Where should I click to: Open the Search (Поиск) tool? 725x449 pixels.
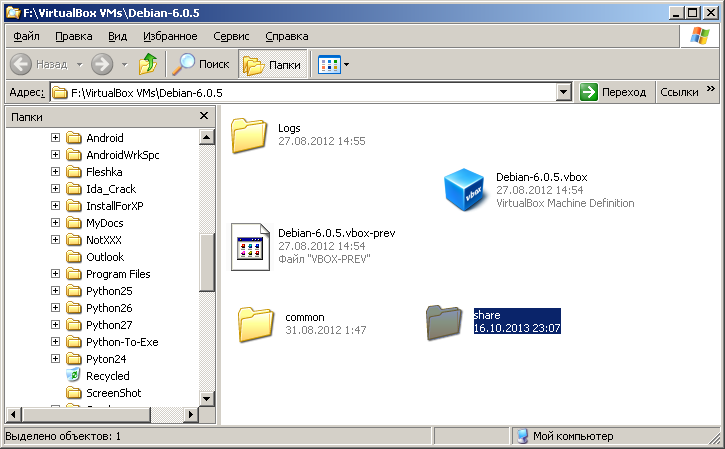tap(201, 64)
